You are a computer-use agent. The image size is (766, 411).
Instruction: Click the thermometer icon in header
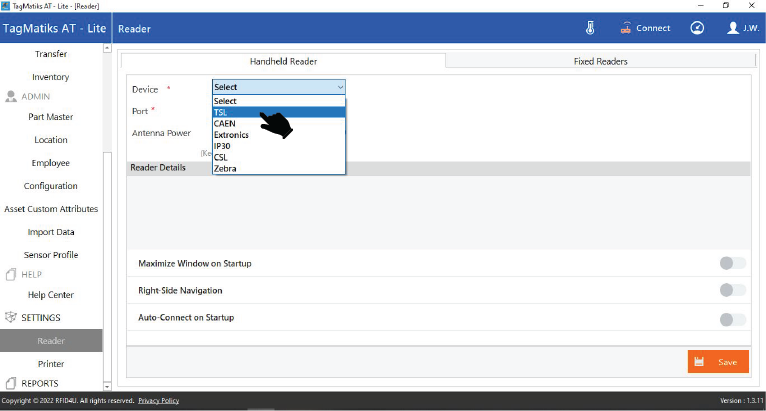590,28
